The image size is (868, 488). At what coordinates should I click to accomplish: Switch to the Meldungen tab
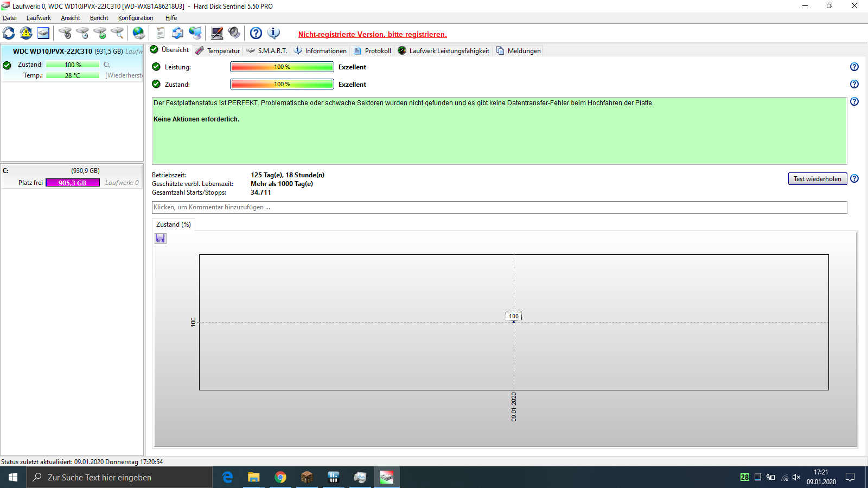[x=518, y=51]
